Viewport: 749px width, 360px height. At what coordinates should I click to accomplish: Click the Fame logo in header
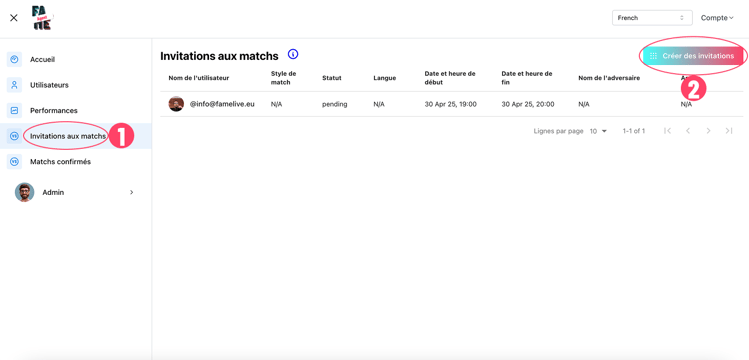coord(43,18)
